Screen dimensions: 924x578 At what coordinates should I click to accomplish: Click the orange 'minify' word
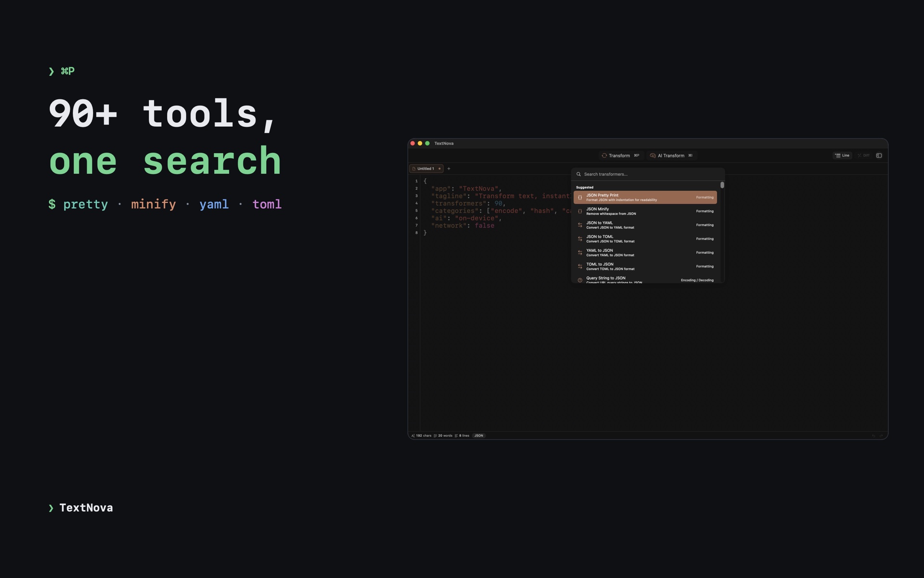(x=154, y=204)
